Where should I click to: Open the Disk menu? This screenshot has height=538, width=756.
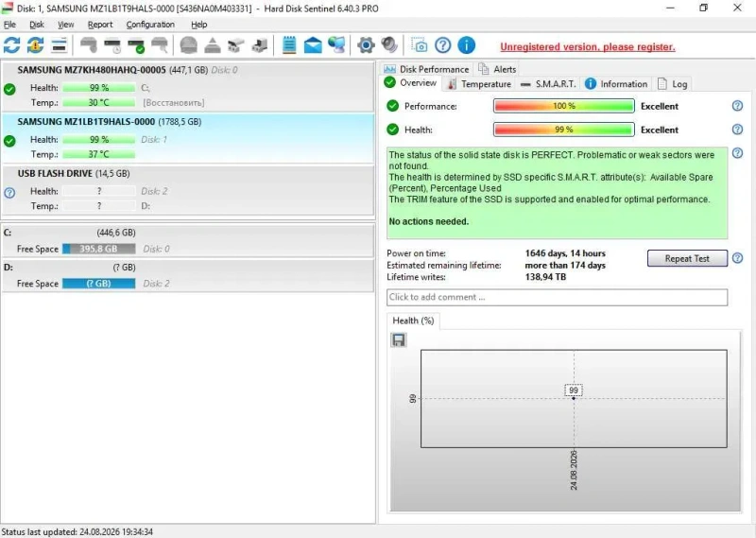click(37, 25)
